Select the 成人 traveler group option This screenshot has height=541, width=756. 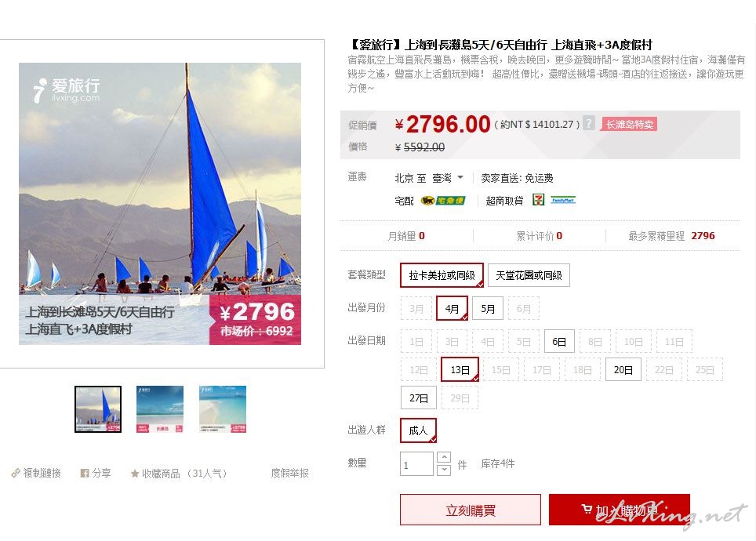pos(418,430)
